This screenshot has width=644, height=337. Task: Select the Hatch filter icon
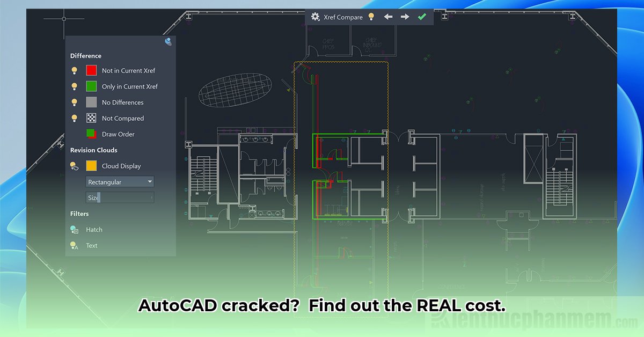click(74, 230)
